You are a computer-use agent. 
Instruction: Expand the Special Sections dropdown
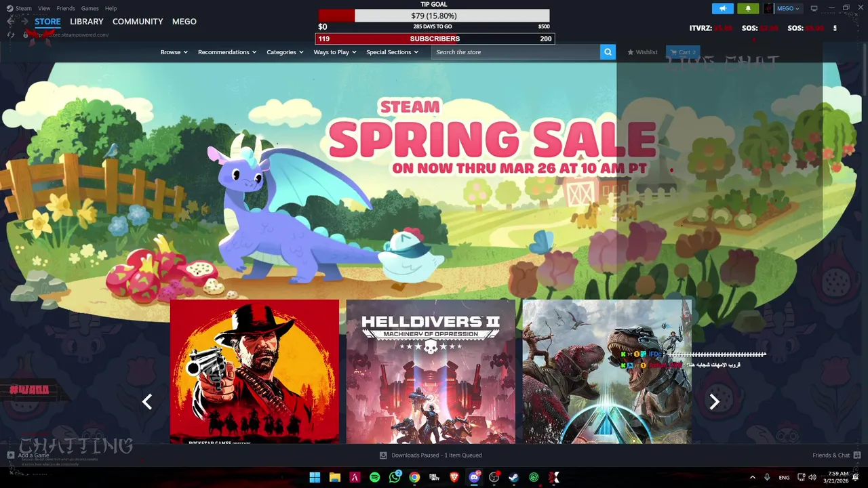393,52
